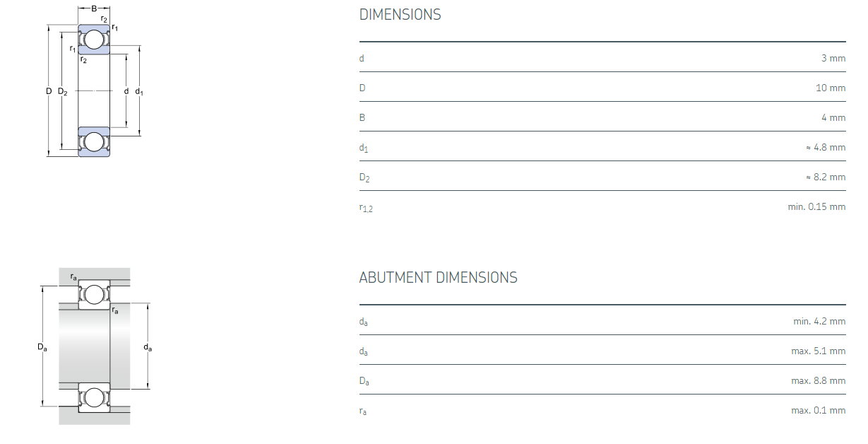Click the shaded shaft in the abutment drawing

pos(85,346)
